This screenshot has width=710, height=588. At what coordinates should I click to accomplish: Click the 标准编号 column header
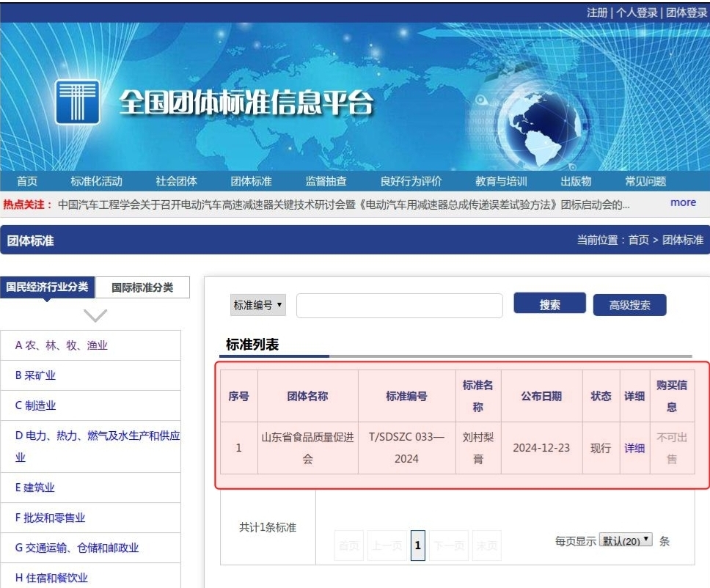coord(406,396)
